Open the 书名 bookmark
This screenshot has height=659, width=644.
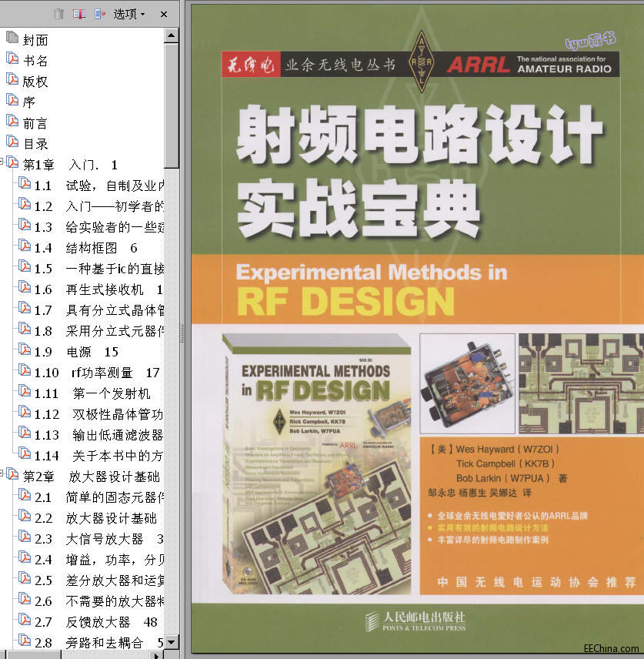click(x=35, y=61)
